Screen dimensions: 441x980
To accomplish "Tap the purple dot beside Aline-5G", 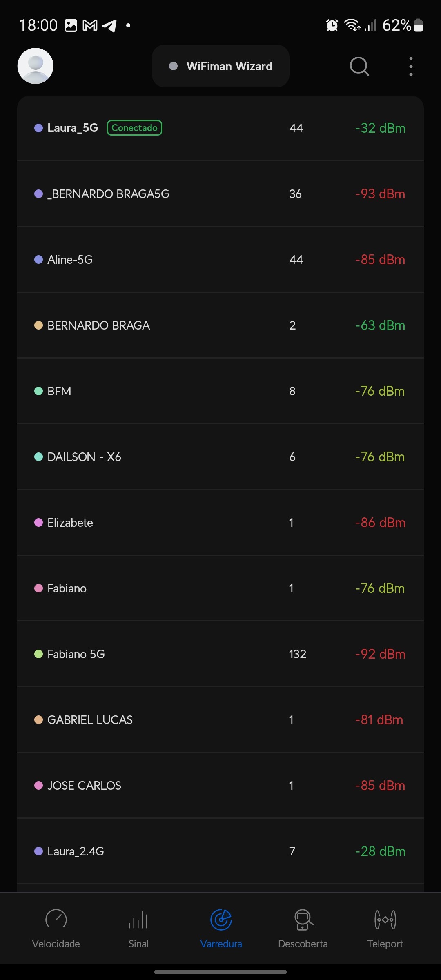I will [x=38, y=260].
